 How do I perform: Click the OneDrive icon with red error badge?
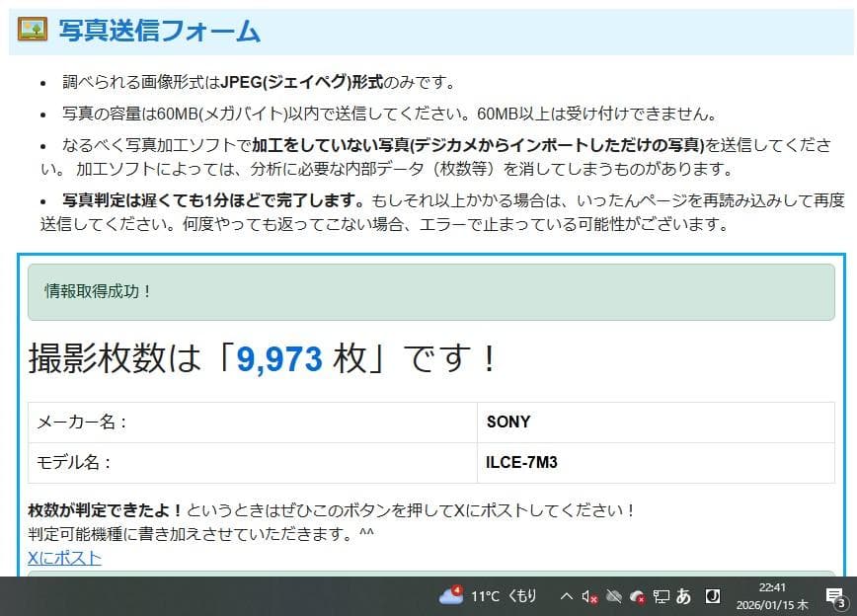click(x=638, y=596)
